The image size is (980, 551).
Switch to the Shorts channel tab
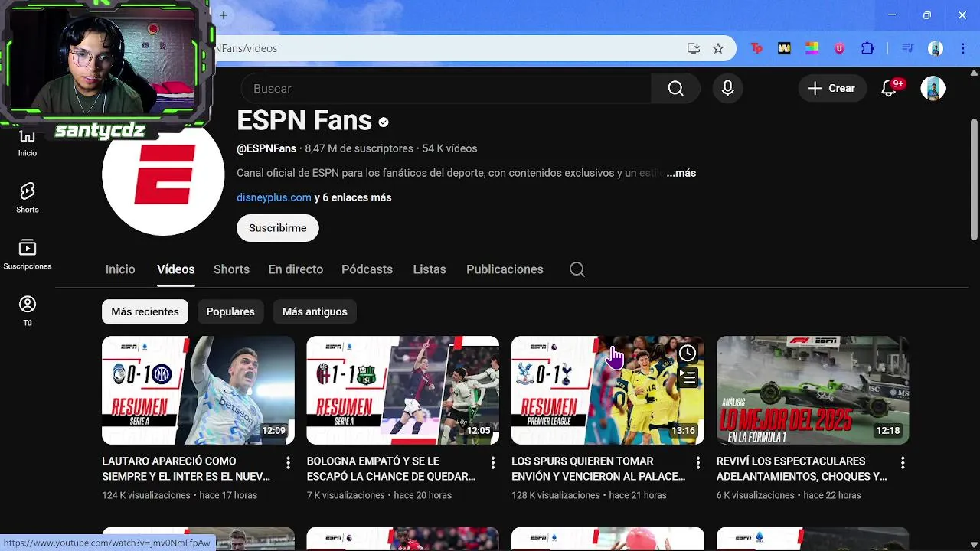pos(231,269)
